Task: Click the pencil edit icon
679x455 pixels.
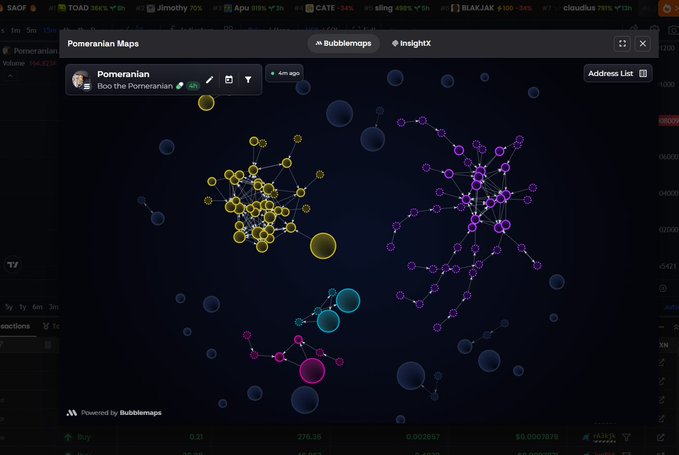Action: pyautogui.click(x=210, y=80)
